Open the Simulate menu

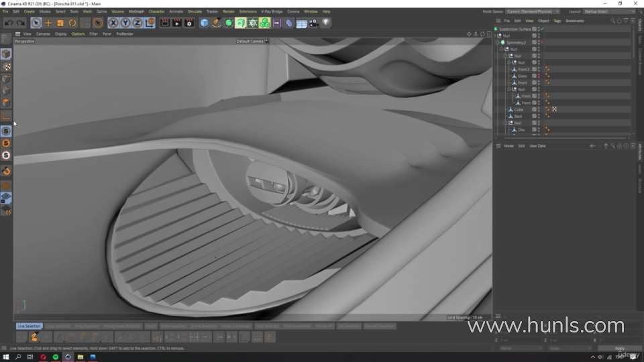tap(195, 11)
